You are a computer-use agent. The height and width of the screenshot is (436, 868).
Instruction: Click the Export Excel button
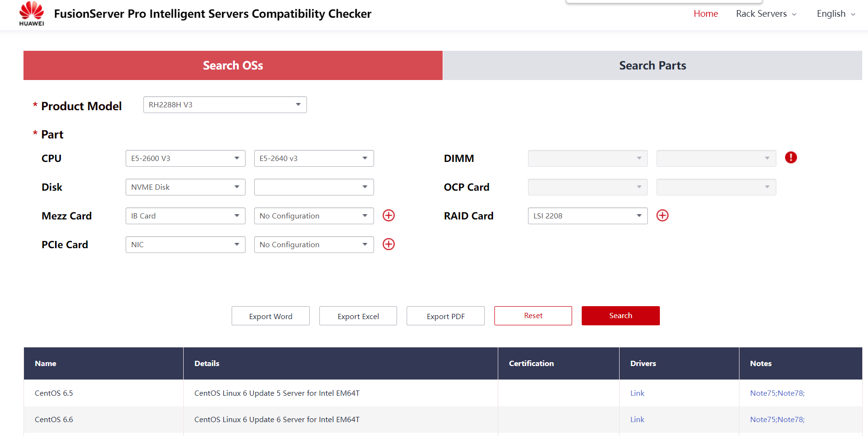358,316
